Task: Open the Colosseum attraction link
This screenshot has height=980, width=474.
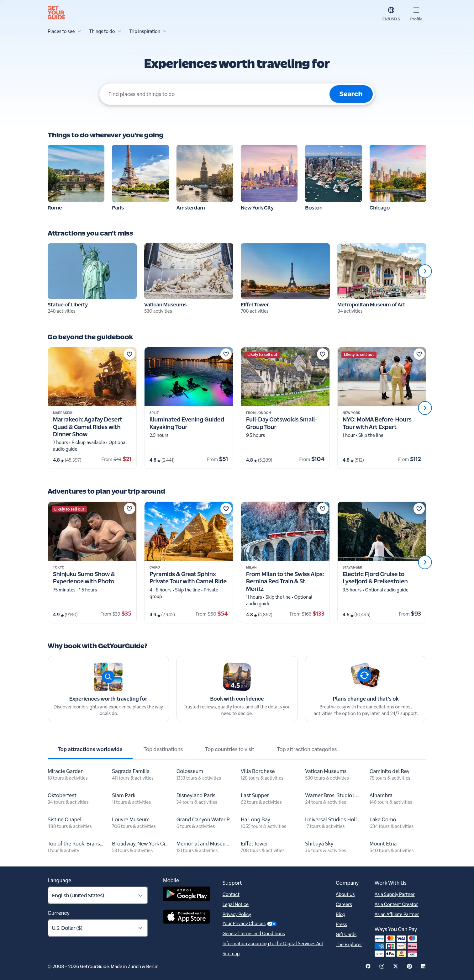Action: click(189, 771)
